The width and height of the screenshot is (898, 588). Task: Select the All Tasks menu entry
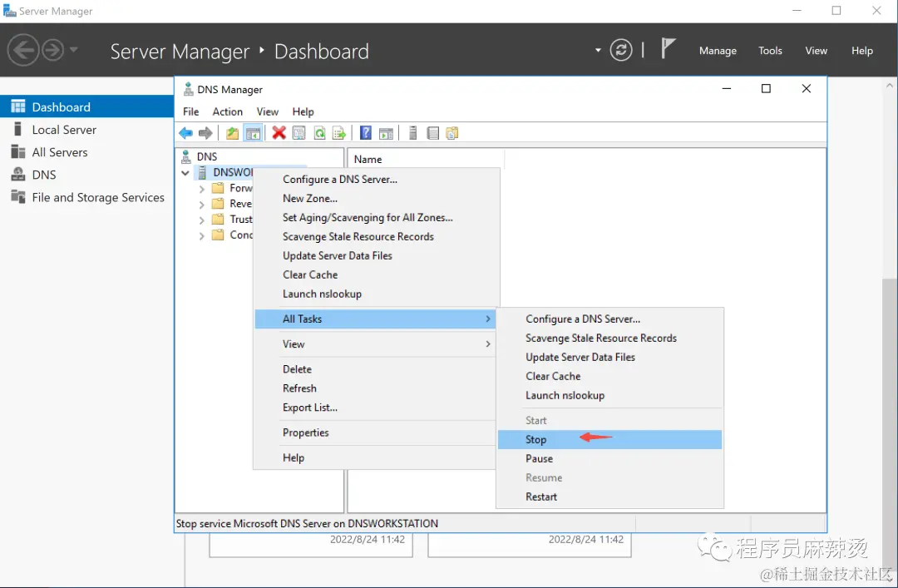(375, 319)
